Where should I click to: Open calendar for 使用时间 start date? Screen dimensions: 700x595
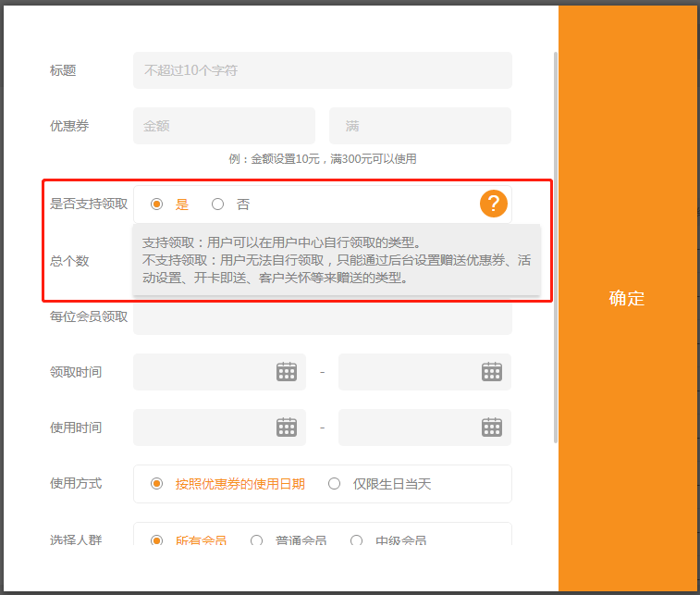[287, 427]
